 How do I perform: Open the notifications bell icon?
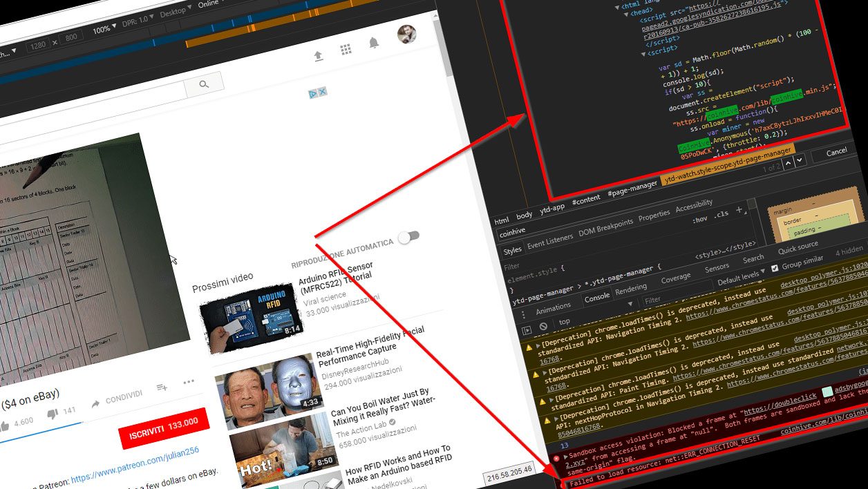pos(374,43)
